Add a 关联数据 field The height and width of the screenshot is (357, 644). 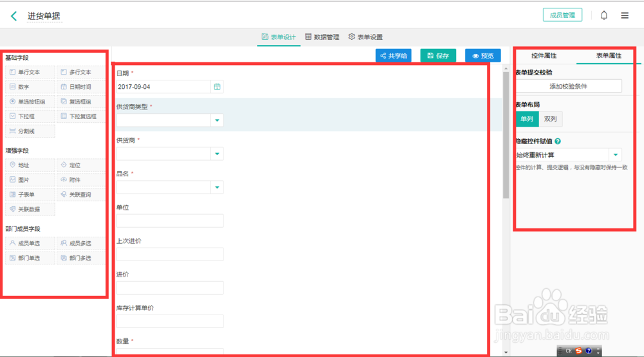pos(30,209)
